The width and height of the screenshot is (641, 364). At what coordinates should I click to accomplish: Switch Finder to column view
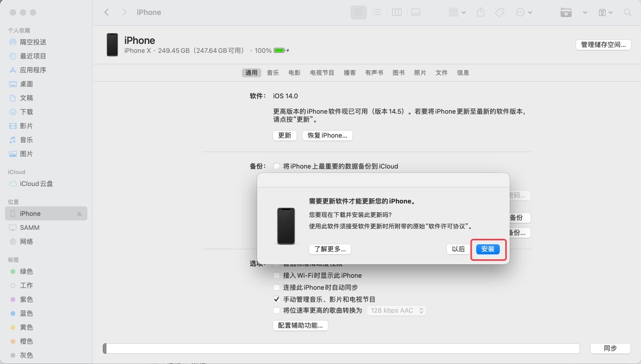397,12
